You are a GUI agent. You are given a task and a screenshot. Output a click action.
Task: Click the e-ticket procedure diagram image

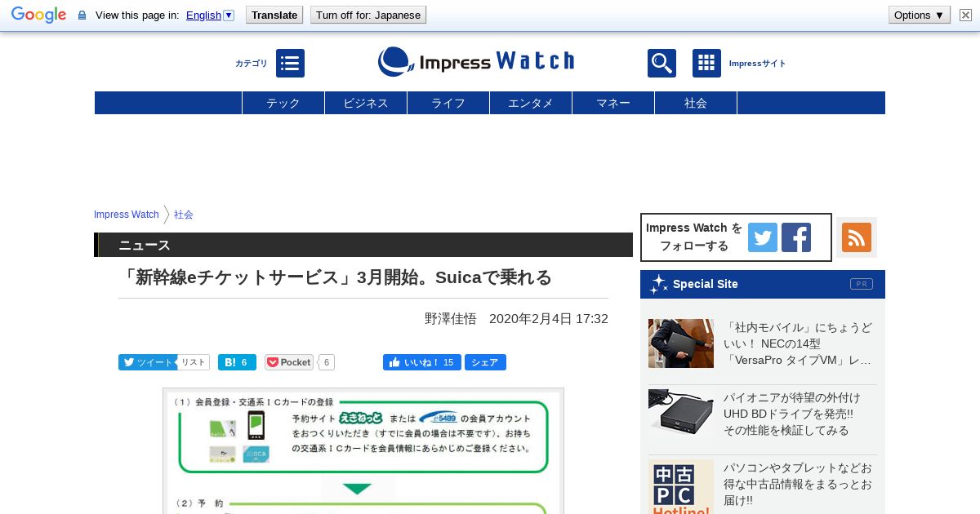363,451
